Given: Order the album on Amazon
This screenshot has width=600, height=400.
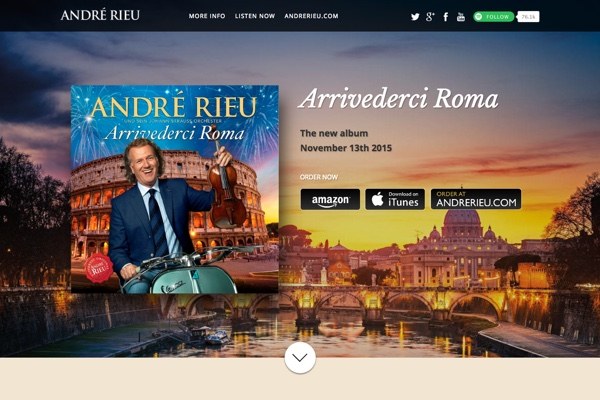Looking at the screenshot, I should 330,199.
